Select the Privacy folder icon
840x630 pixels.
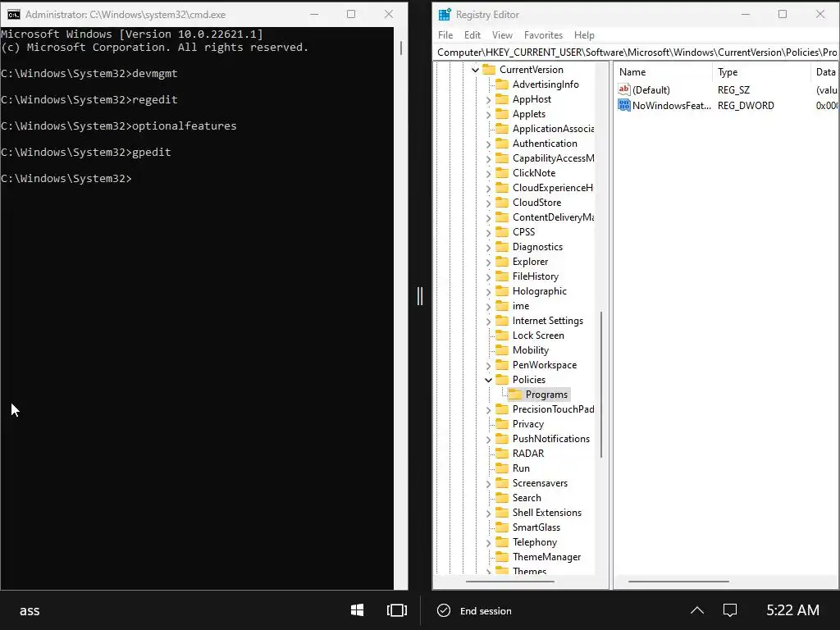tap(502, 424)
